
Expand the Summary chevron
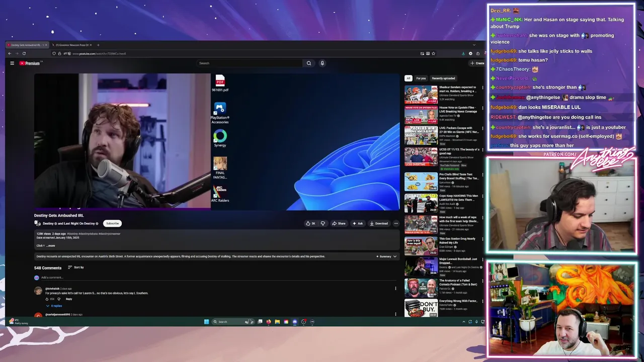394,256
